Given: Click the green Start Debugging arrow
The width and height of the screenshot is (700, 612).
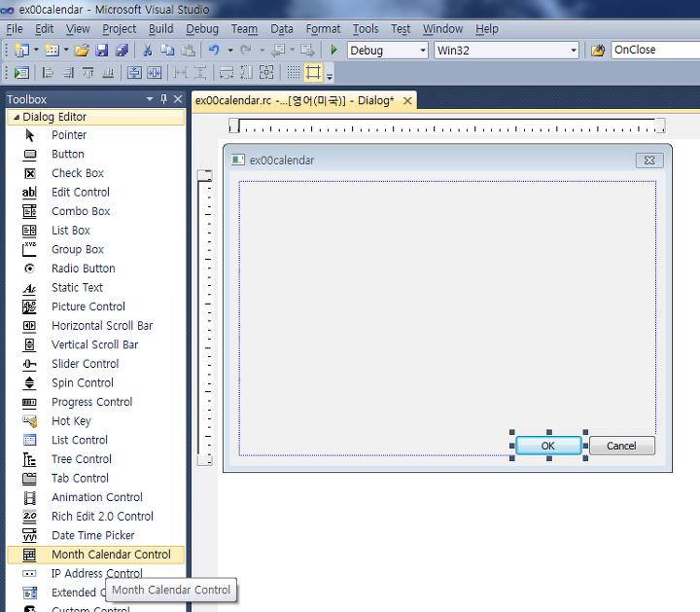Looking at the screenshot, I should pyautogui.click(x=333, y=50).
